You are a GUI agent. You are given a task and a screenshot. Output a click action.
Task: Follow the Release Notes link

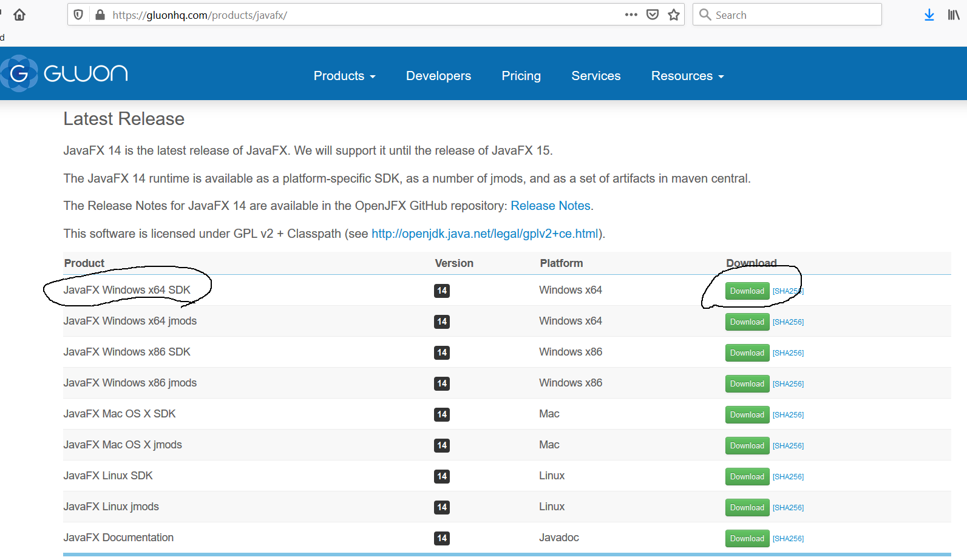[551, 206]
